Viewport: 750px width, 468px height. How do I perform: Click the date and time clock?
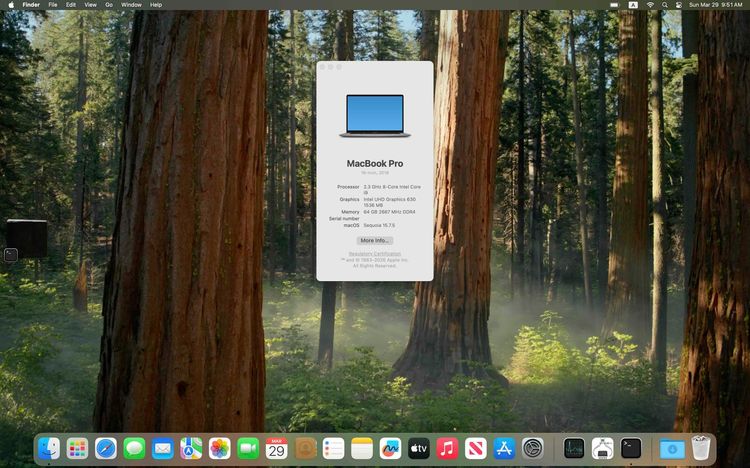pos(716,5)
